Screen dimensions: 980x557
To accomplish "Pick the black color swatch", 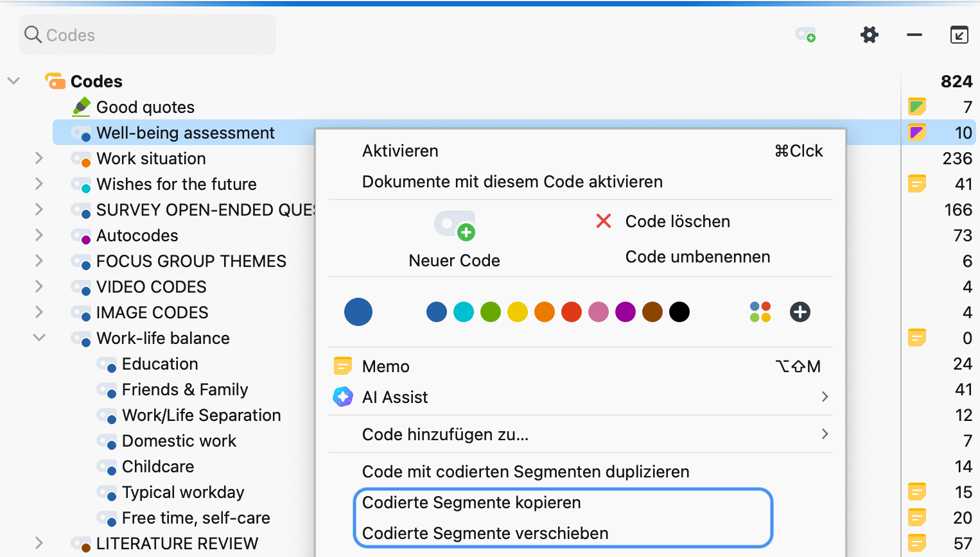I will click(x=679, y=312).
